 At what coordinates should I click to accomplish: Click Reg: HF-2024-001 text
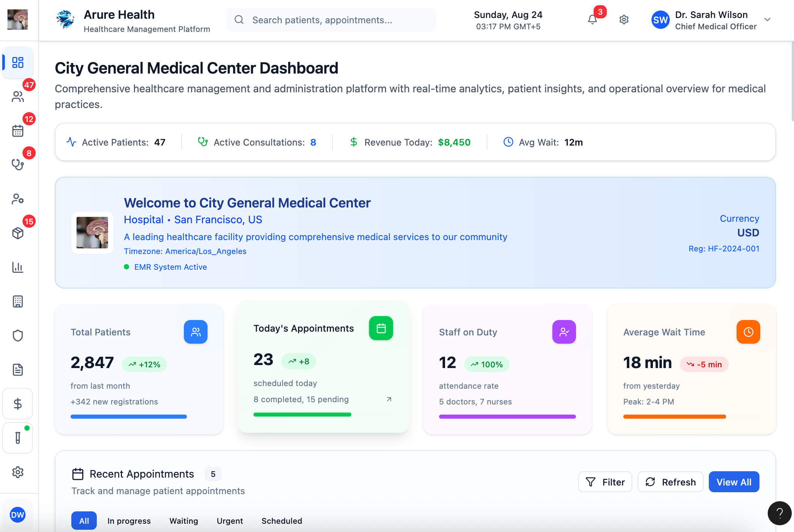pyautogui.click(x=724, y=248)
